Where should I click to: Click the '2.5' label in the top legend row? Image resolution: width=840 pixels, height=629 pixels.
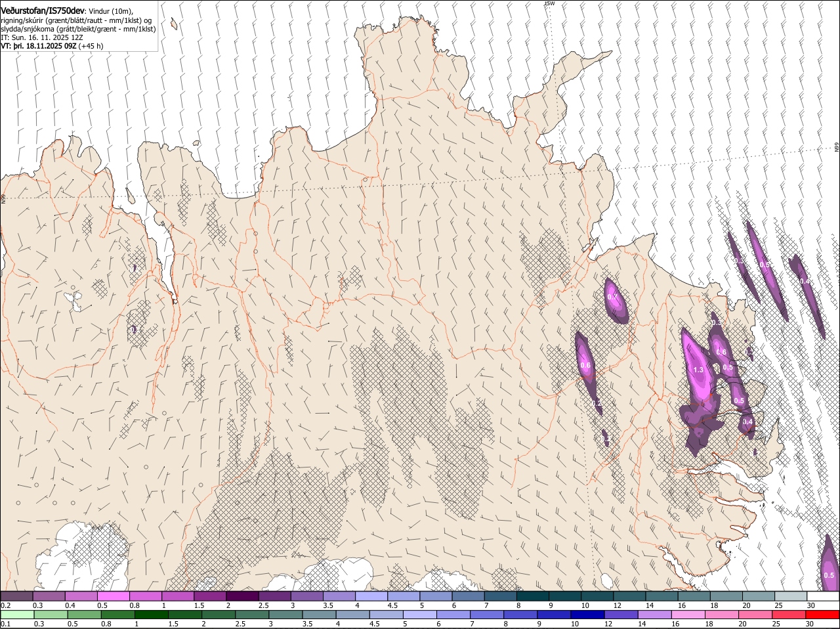coord(263,605)
